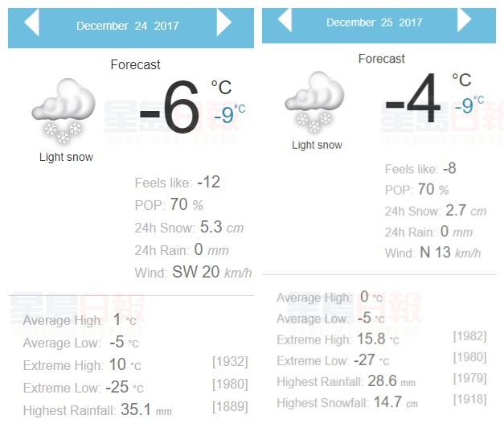This screenshot has width=504, height=440.
Task: Select the December 25 2017 date header
Action: tap(374, 23)
